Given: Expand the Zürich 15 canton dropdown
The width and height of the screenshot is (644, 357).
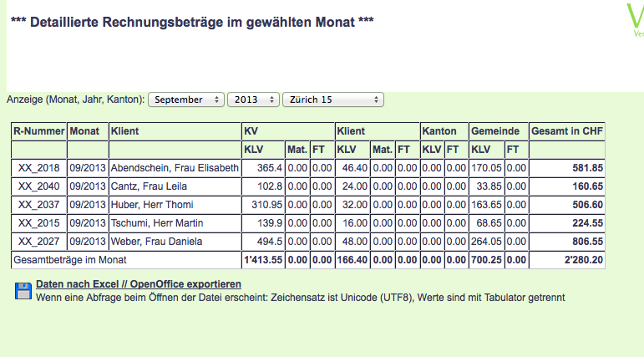Looking at the screenshot, I should [333, 99].
